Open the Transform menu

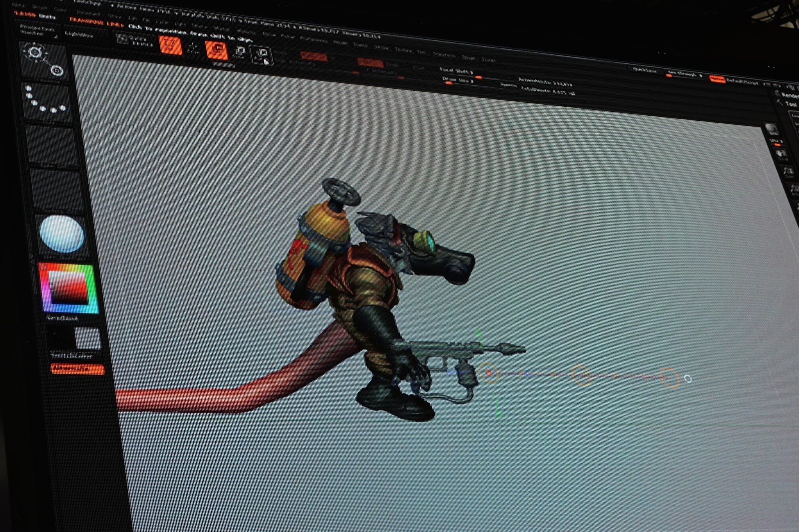tap(444, 54)
